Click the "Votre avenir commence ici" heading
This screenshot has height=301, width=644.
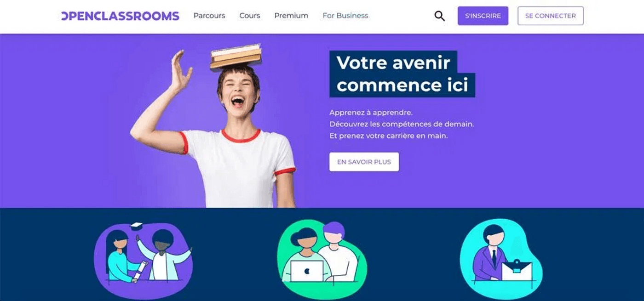(x=402, y=74)
